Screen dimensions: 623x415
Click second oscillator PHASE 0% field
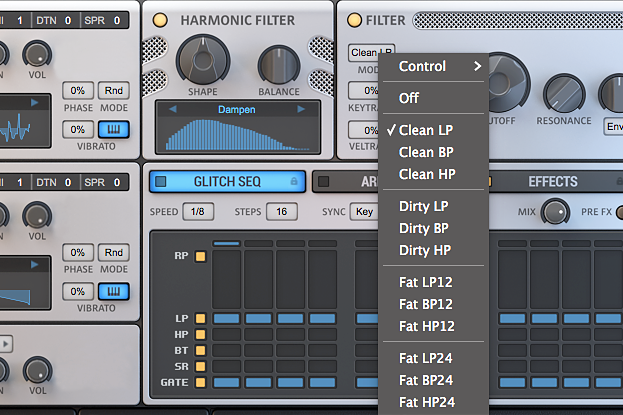coord(78,252)
